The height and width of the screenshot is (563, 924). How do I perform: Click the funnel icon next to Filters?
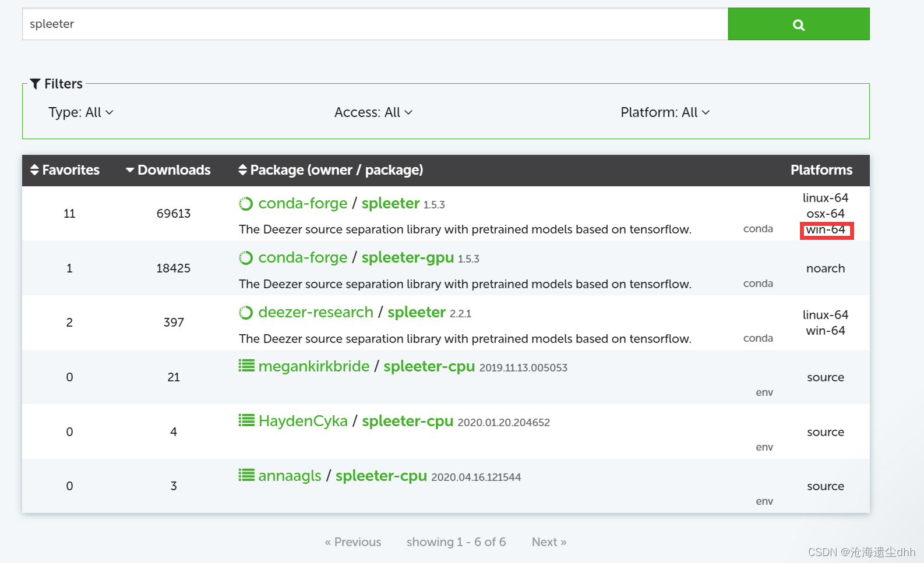click(x=36, y=84)
